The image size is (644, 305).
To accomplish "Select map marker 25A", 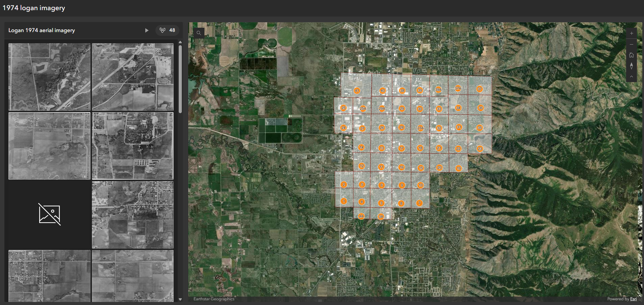I will tap(363, 108).
